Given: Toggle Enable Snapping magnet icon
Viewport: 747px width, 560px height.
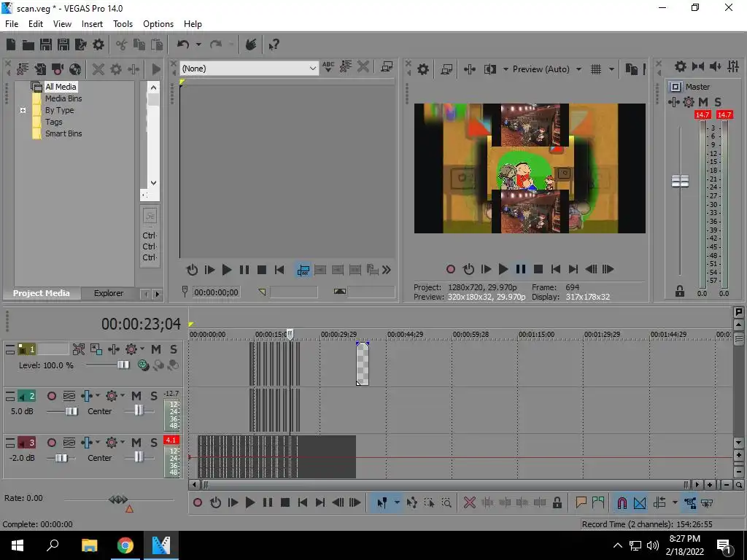Looking at the screenshot, I should point(622,502).
